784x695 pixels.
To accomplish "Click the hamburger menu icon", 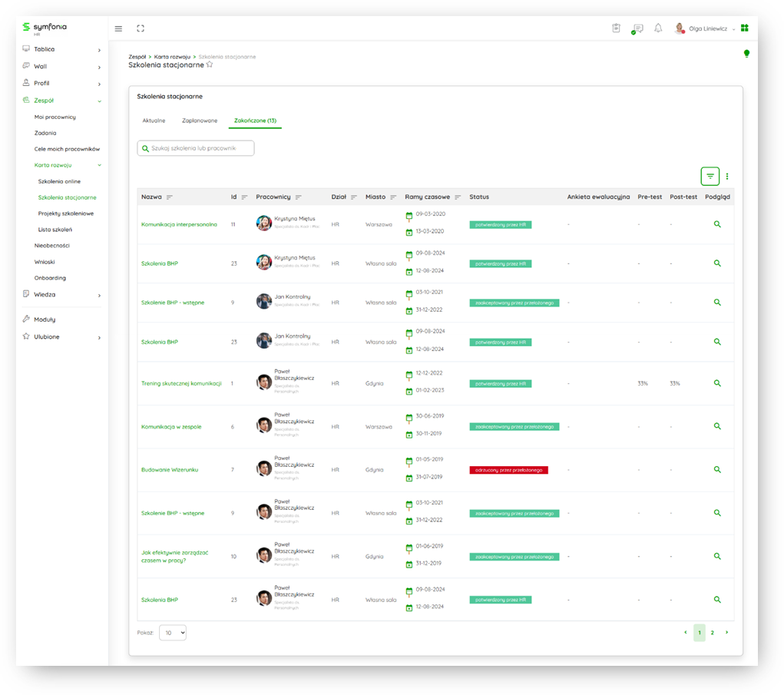I will pyautogui.click(x=118, y=28).
